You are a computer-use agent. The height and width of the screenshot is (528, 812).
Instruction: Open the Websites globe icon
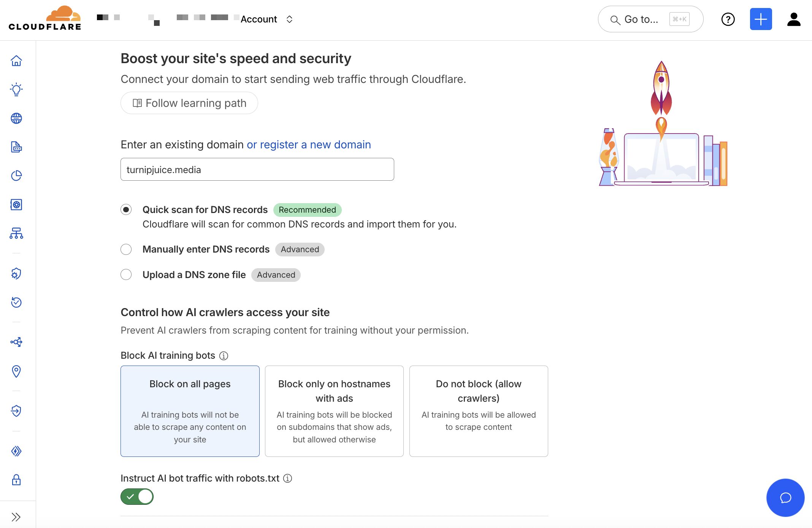(x=16, y=118)
